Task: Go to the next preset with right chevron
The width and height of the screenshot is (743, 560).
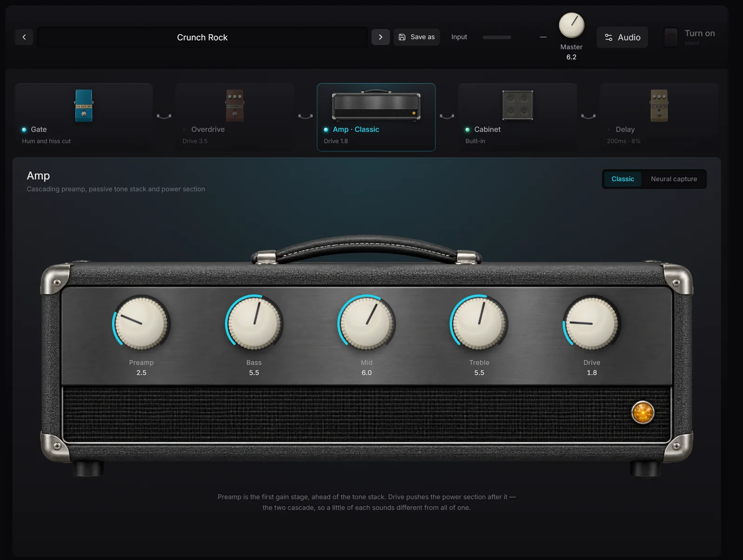Action: pyautogui.click(x=380, y=37)
